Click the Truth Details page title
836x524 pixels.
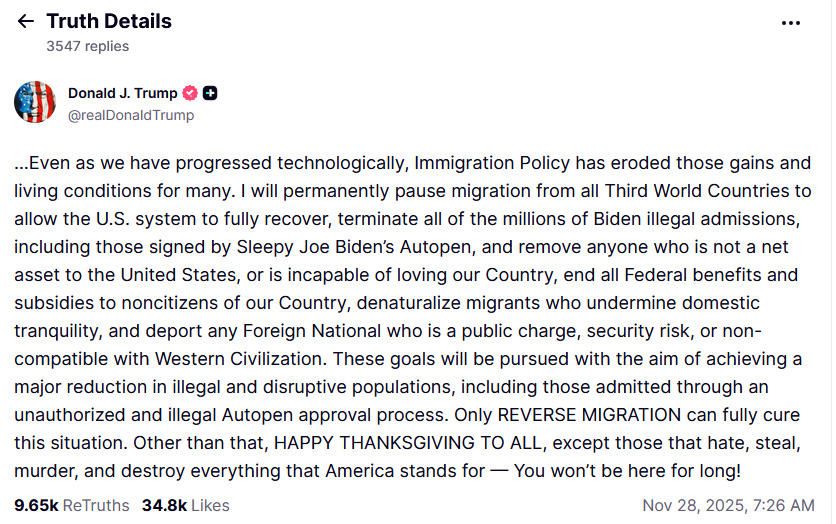pyautogui.click(x=109, y=21)
